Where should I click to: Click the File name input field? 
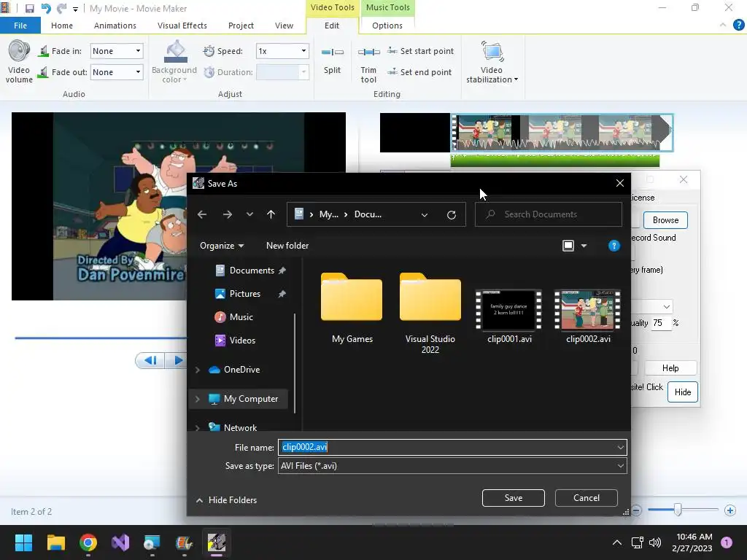point(452,447)
